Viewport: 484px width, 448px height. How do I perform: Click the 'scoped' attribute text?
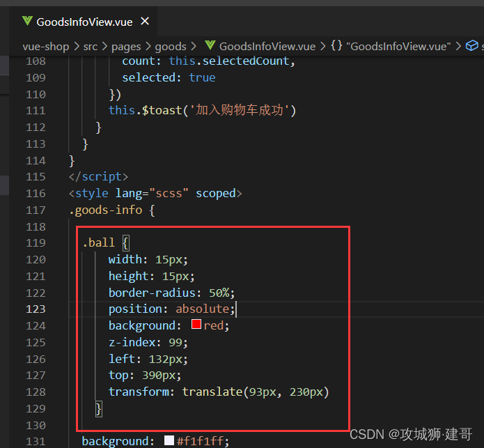[x=216, y=194]
